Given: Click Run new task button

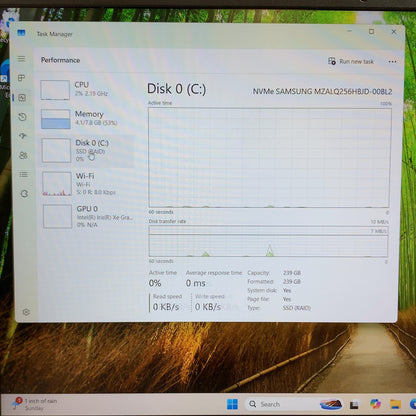Looking at the screenshot, I should point(351,61).
